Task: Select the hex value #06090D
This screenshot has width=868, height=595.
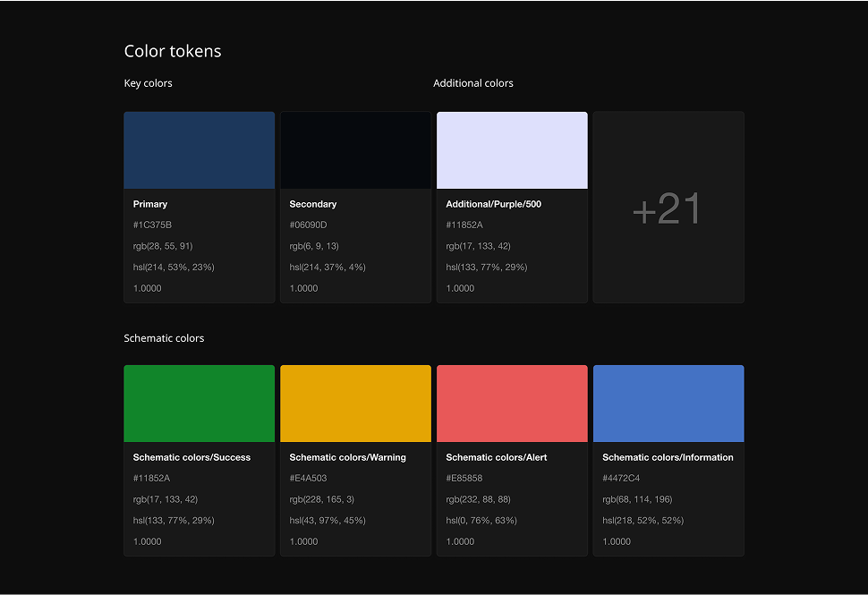Action: click(309, 225)
